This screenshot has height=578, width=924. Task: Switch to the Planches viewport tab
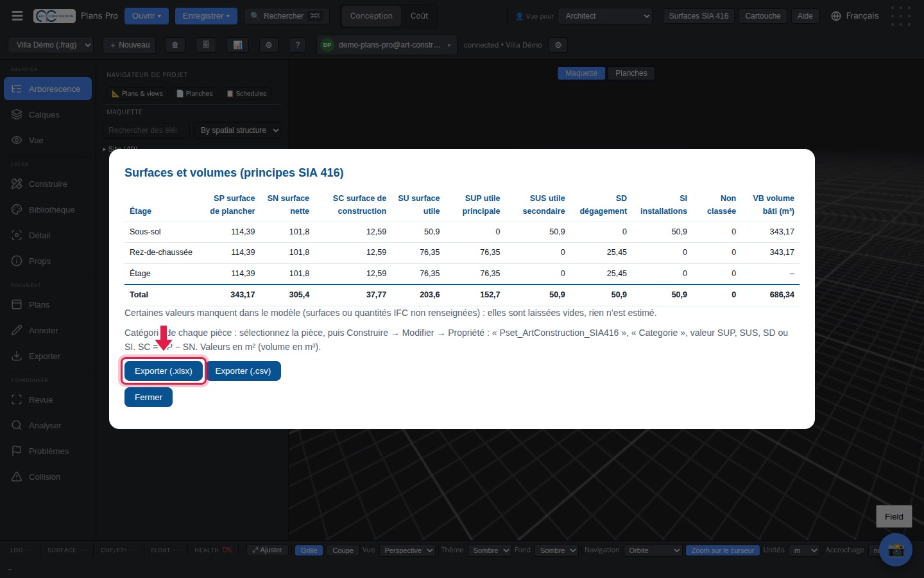point(631,73)
